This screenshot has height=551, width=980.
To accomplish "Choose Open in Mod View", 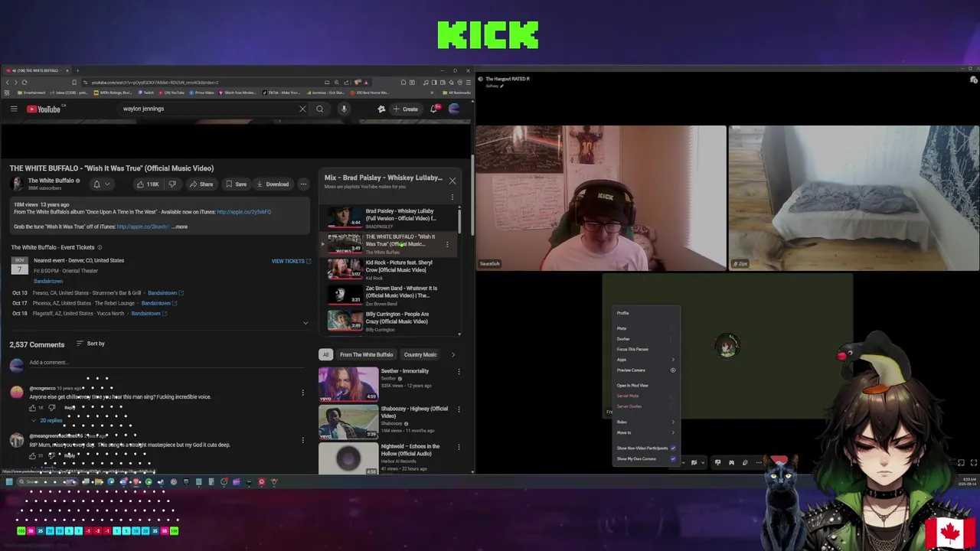I will pyautogui.click(x=632, y=386).
